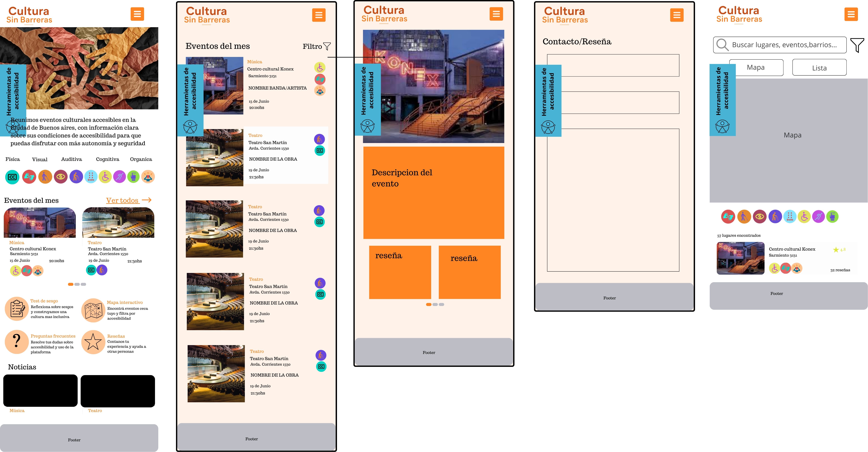This screenshot has height=452, width=868.
Task: Select the wheelchair icon in the home filter row
Action: coord(105,176)
